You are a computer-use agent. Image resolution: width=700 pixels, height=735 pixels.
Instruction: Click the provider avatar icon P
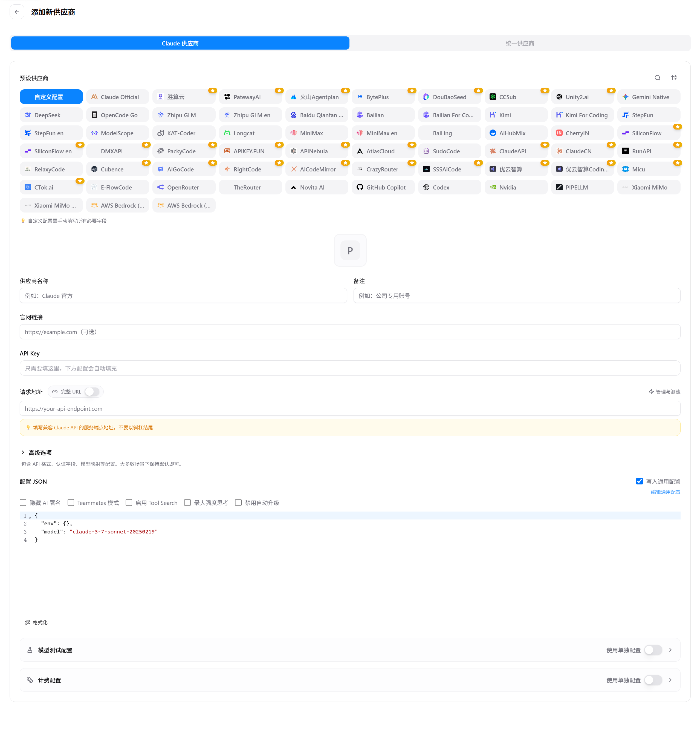(x=350, y=250)
